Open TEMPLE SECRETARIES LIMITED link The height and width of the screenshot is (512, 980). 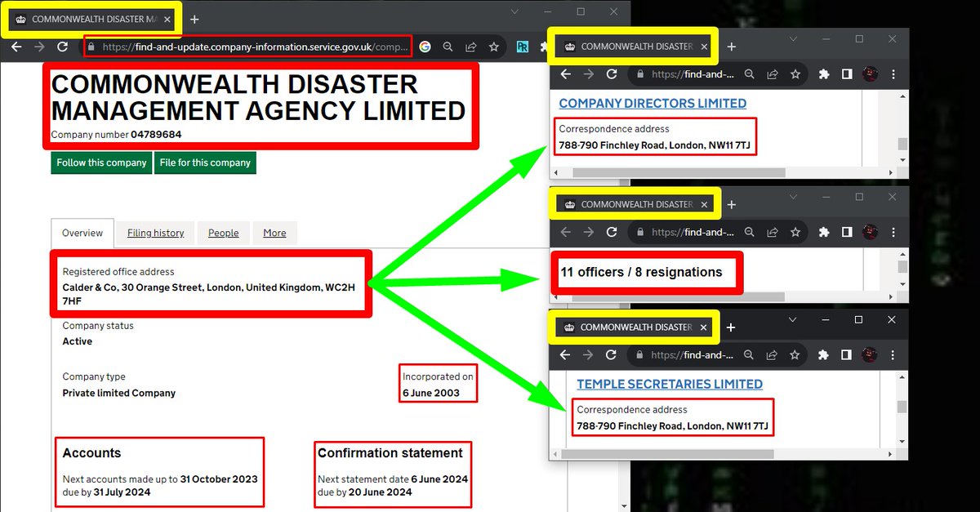click(670, 384)
